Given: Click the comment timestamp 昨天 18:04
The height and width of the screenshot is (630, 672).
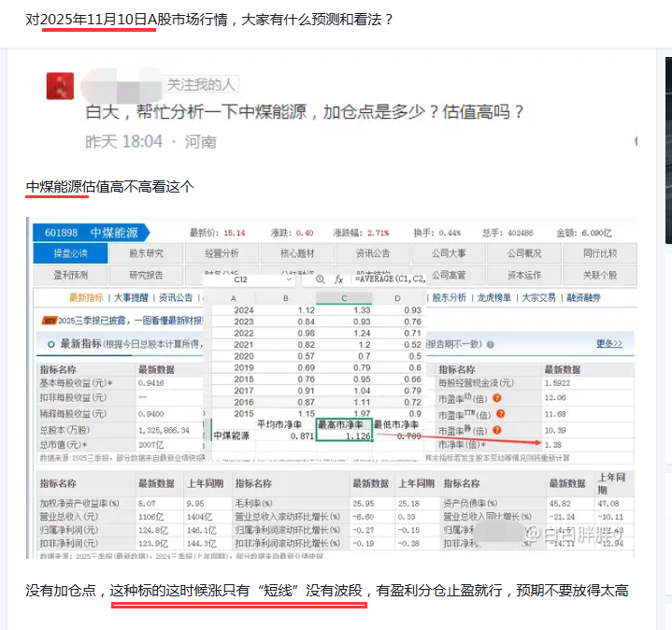Looking at the screenshot, I should (124, 141).
